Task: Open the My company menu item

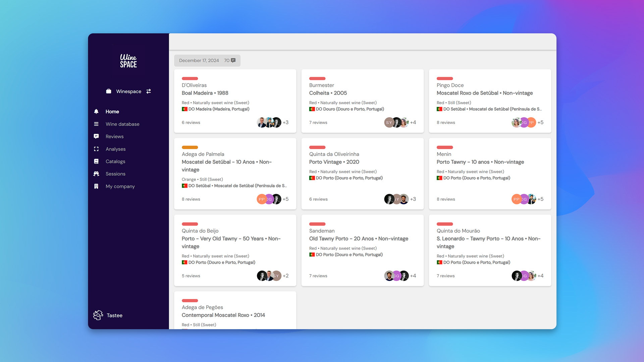Action: point(120,186)
